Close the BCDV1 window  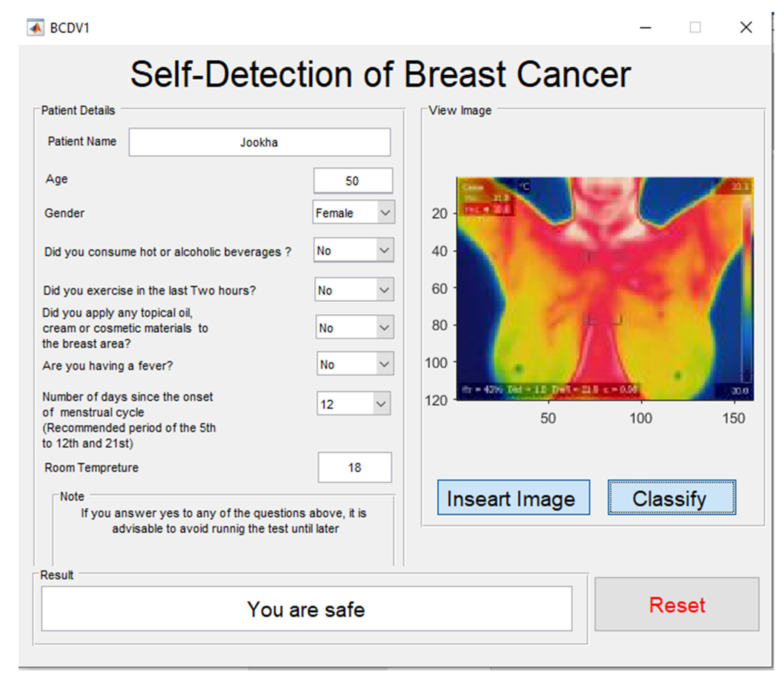(x=746, y=27)
